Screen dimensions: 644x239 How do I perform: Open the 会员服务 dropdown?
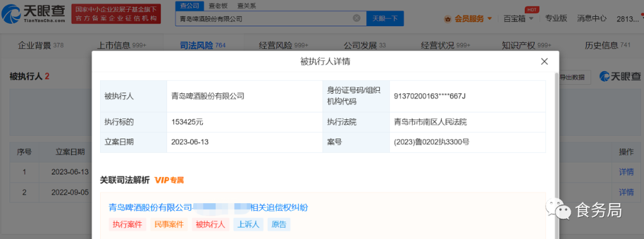tap(468, 19)
